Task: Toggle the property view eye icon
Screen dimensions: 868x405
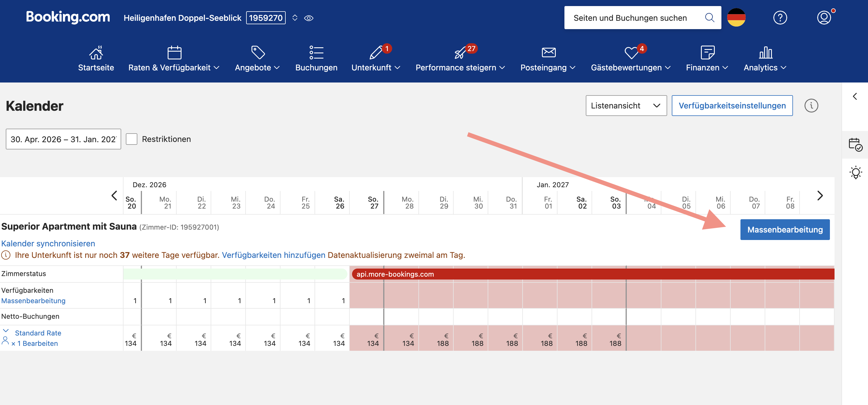Action: 309,18
